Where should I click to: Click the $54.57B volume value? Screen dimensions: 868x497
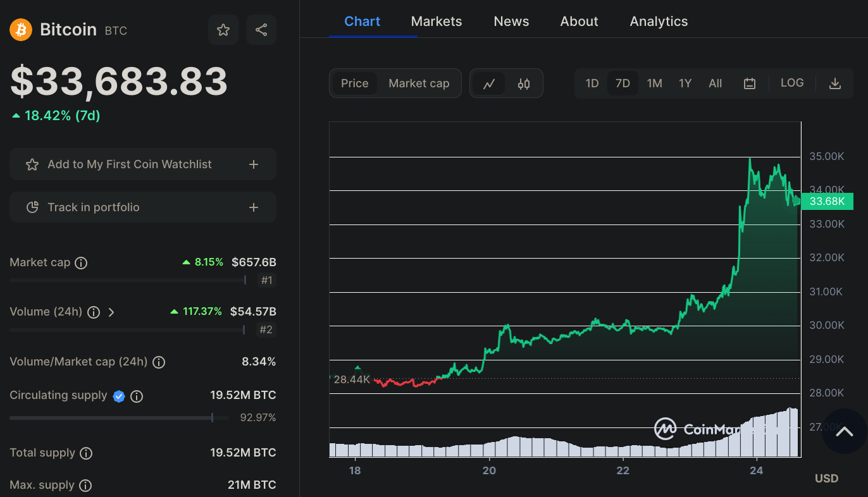tap(253, 312)
